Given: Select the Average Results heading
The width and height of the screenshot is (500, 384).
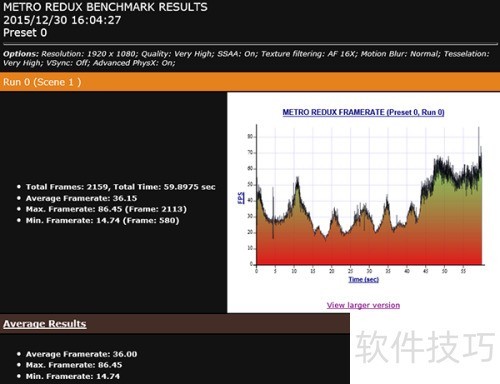Looking at the screenshot, I should [45, 324].
